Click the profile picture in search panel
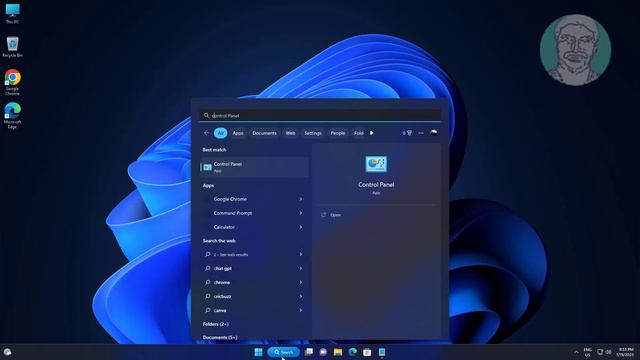Screen dimensions: 640x360 pos(433,133)
